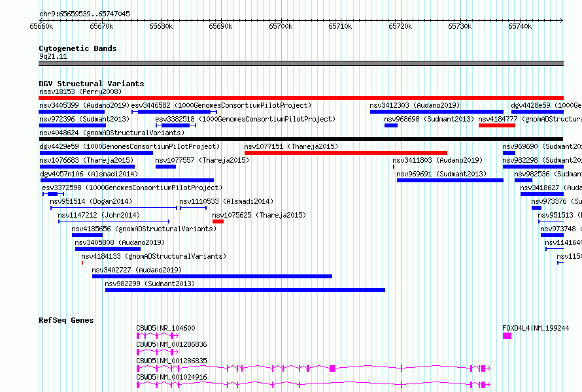The height and width of the screenshot is (392, 582).
Task: Click the magenta FOXD4L4 gene block
Action: (507, 336)
